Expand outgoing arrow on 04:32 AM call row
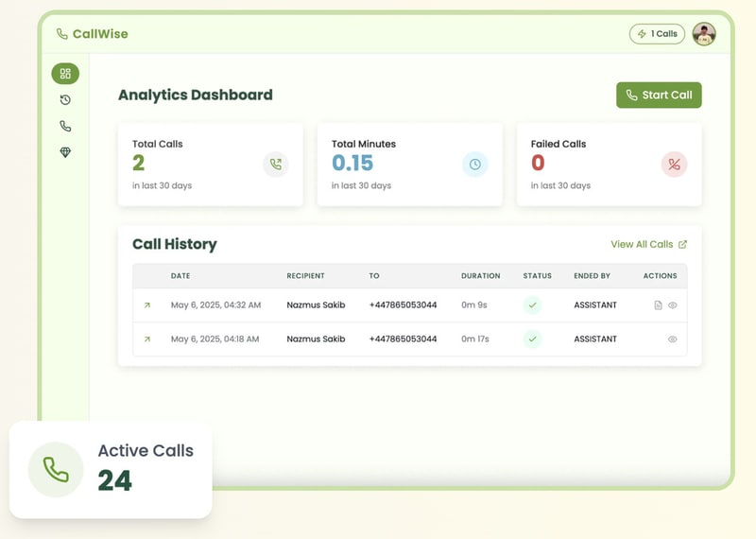 coord(146,305)
